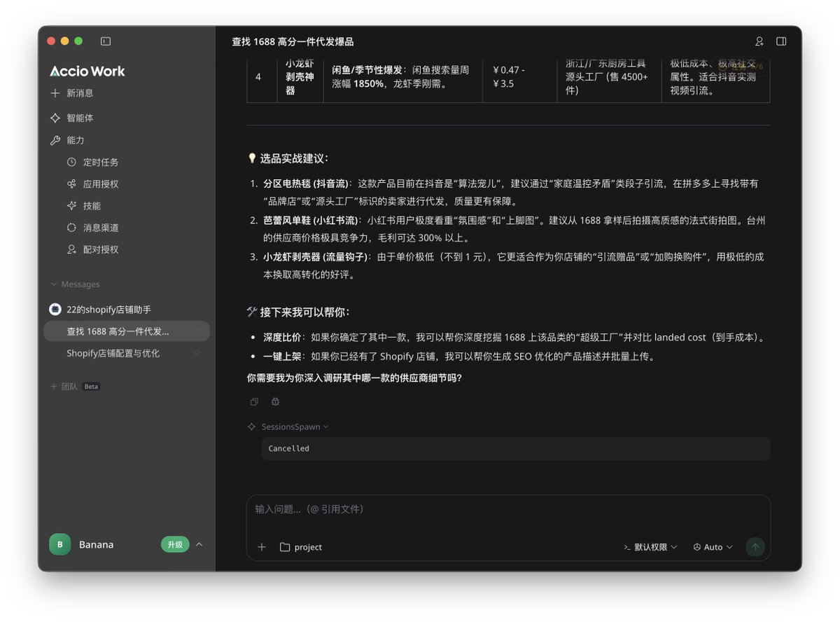Click the 选品实战建议 heading

click(288, 158)
